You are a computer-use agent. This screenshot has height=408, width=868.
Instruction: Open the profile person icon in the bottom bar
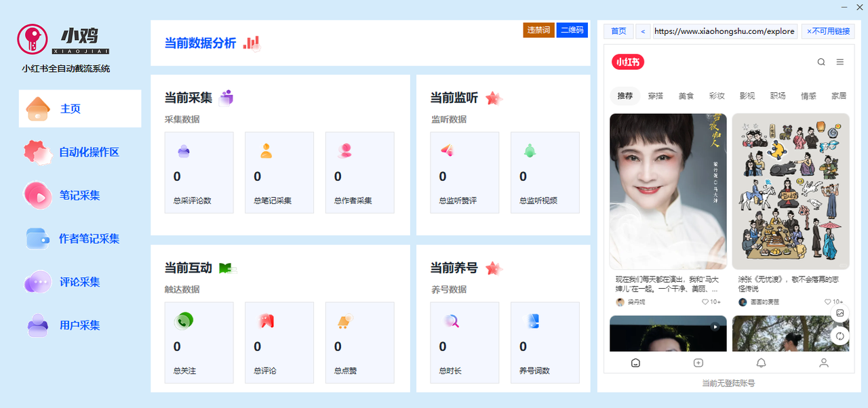pyautogui.click(x=824, y=363)
